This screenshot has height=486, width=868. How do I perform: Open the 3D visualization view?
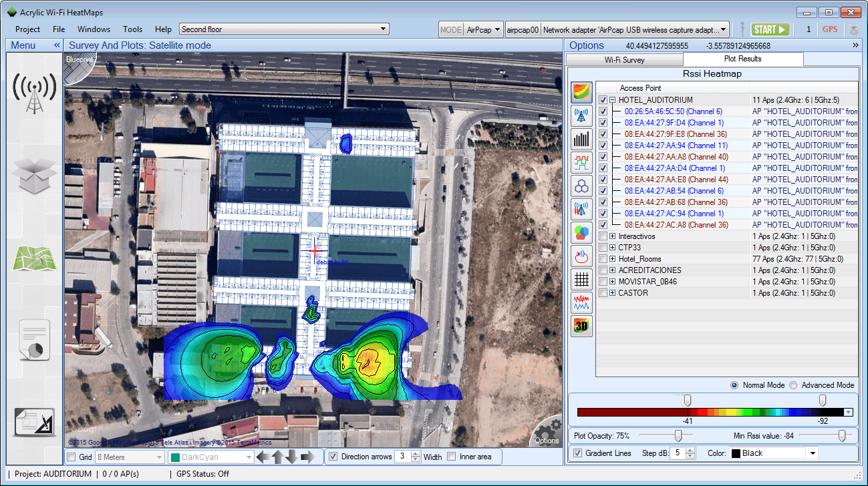tap(581, 326)
